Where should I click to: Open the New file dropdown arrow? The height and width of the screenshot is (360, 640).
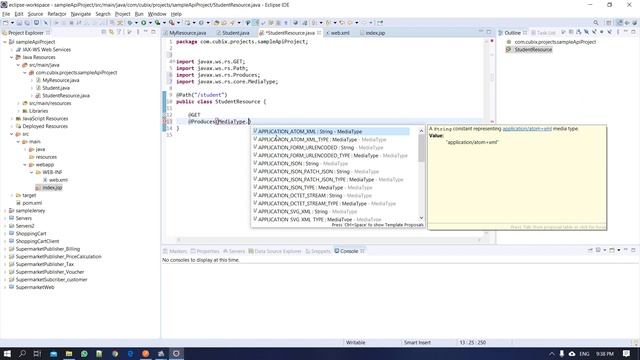point(12,23)
